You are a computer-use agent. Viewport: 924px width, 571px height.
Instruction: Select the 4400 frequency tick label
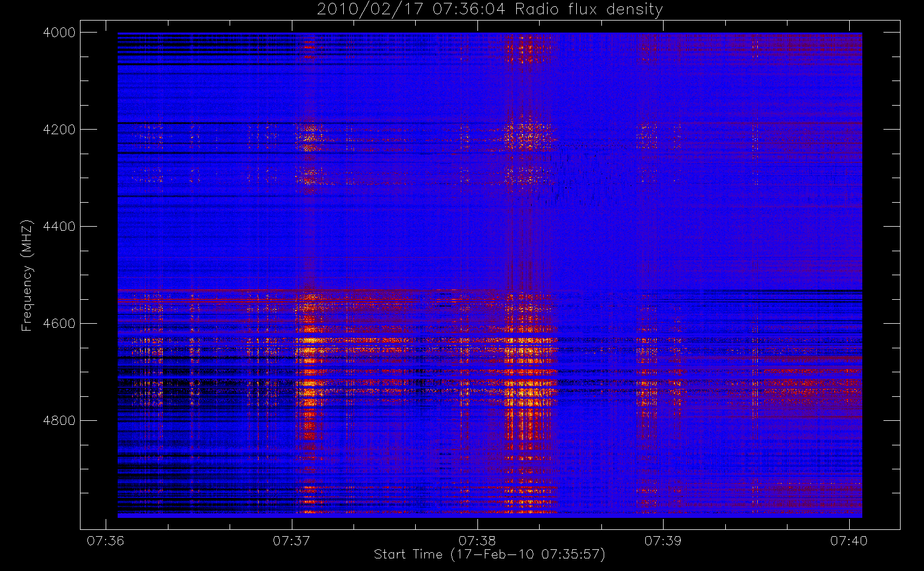click(59, 227)
